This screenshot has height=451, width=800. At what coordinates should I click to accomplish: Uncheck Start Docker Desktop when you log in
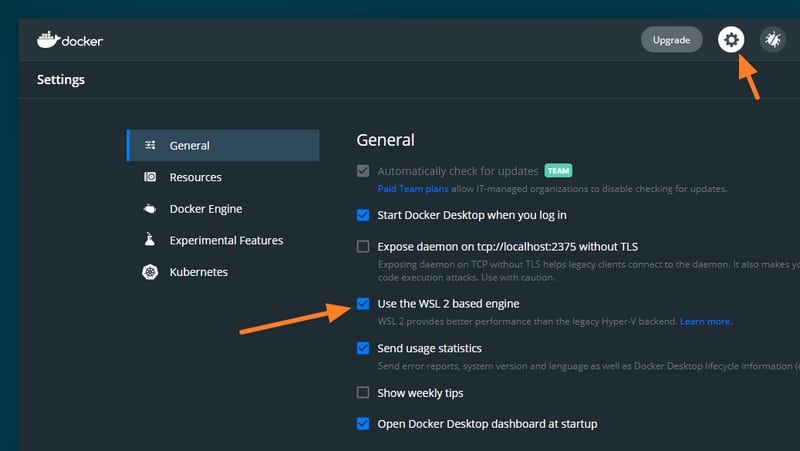[363, 215]
